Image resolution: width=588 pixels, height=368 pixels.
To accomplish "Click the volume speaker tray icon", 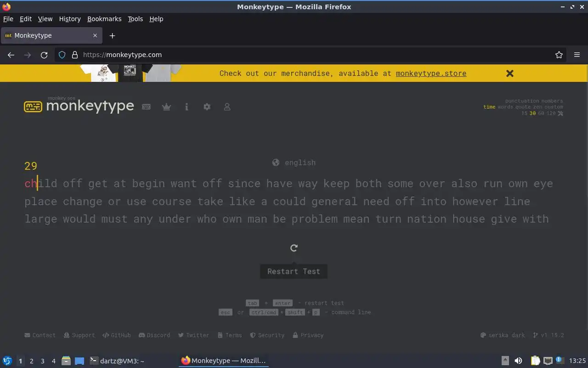I will tap(518, 361).
